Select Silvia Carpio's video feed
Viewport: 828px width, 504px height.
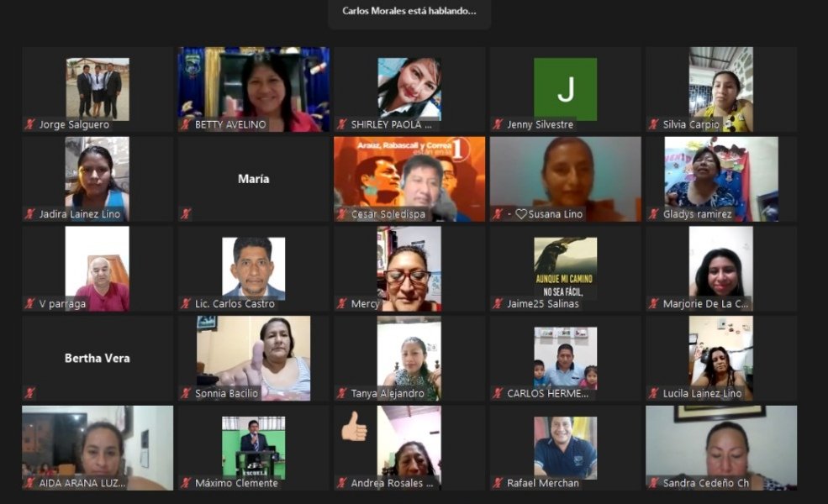click(x=721, y=89)
